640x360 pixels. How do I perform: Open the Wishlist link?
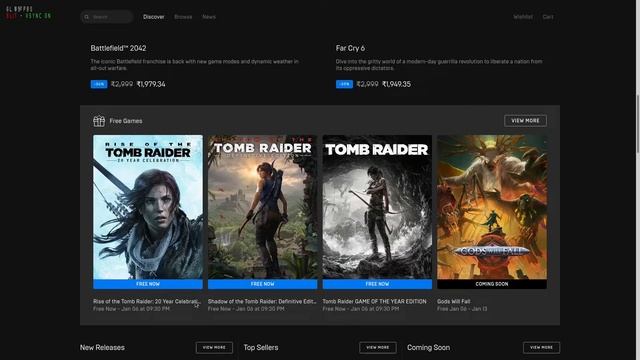click(x=523, y=17)
